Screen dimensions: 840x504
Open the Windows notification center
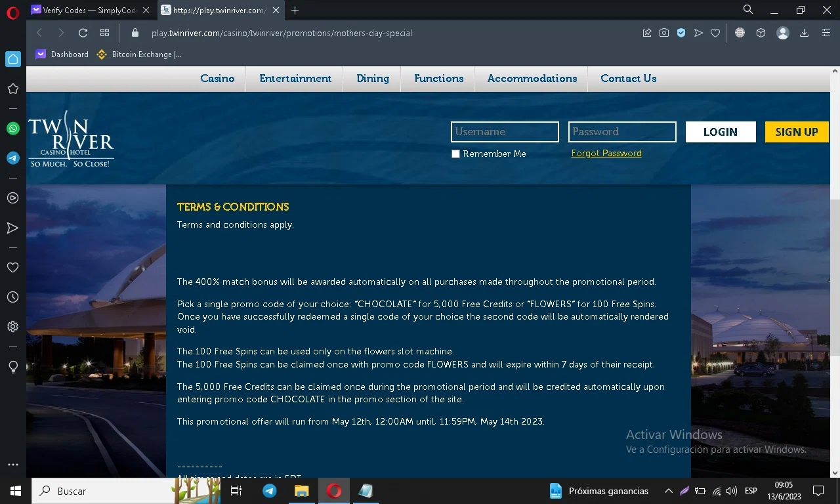coord(818,491)
